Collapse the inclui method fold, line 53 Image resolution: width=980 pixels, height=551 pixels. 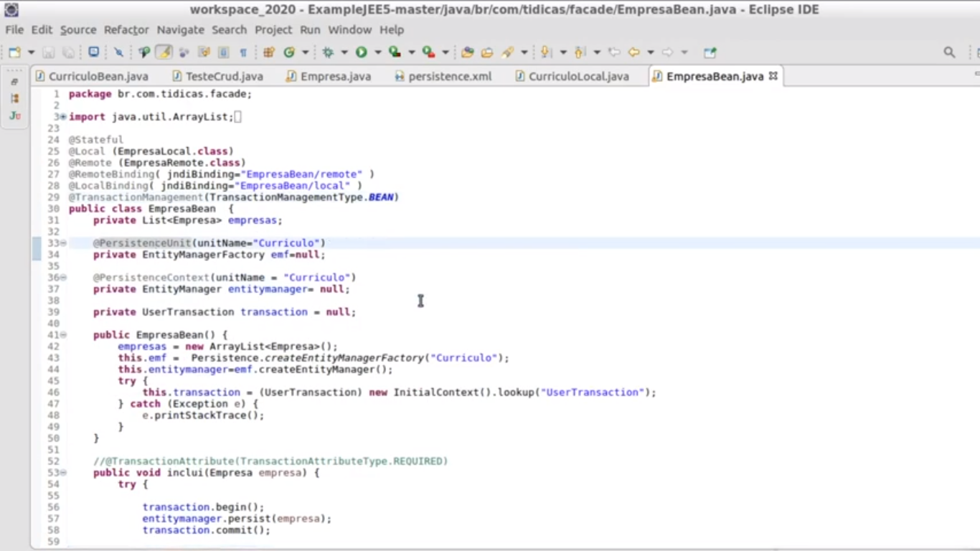(x=63, y=473)
